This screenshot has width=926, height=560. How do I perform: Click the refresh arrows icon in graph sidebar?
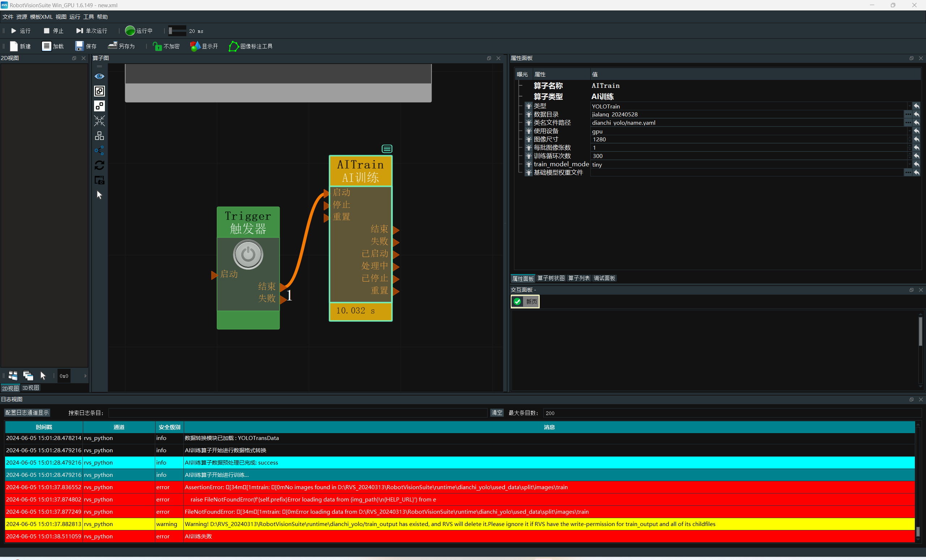pos(99,165)
